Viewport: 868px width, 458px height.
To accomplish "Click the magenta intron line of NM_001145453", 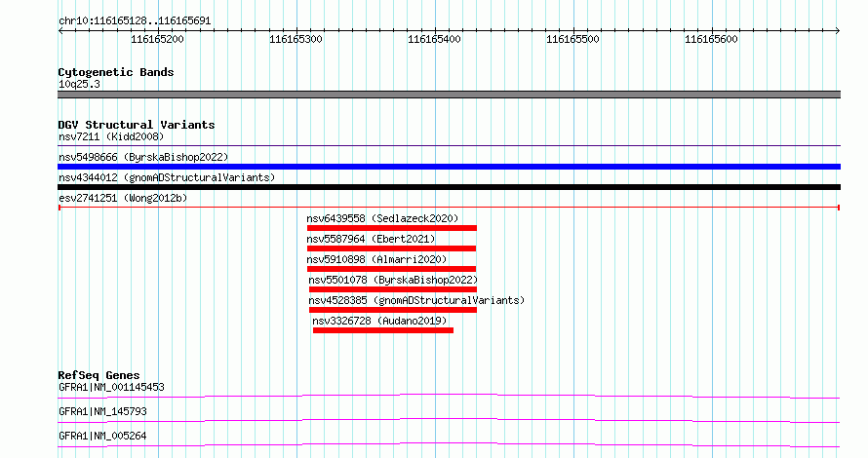I will [x=449, y=396].
